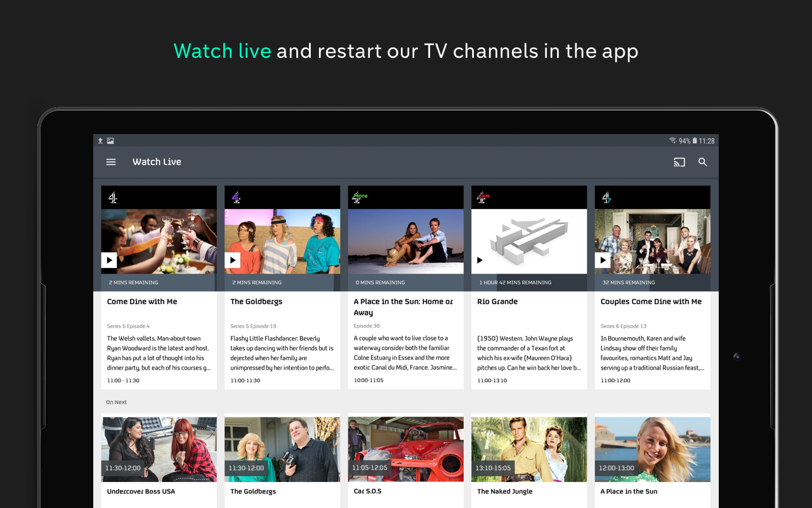The width and height of the screenshot is (812, 508).
Task: Select the More4 channel logo
Action: pos(359,197)
